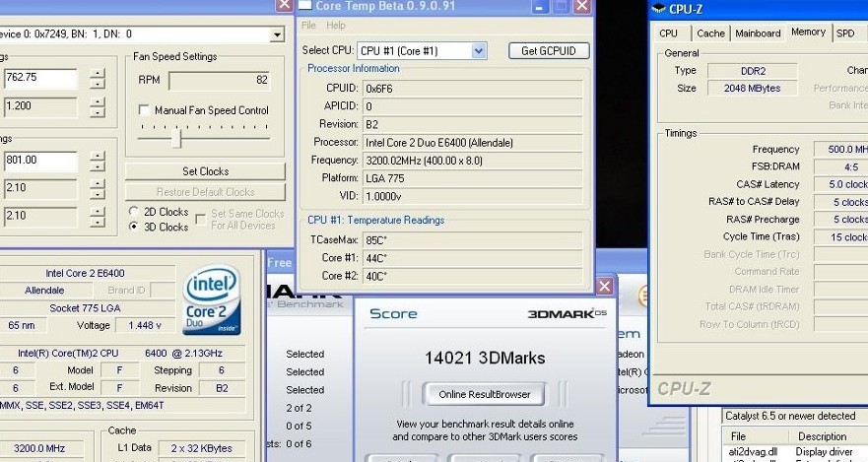868x462 pixels.
Task: Decrease the 762.75 clock with down stepper
Action: click(98, 84)
